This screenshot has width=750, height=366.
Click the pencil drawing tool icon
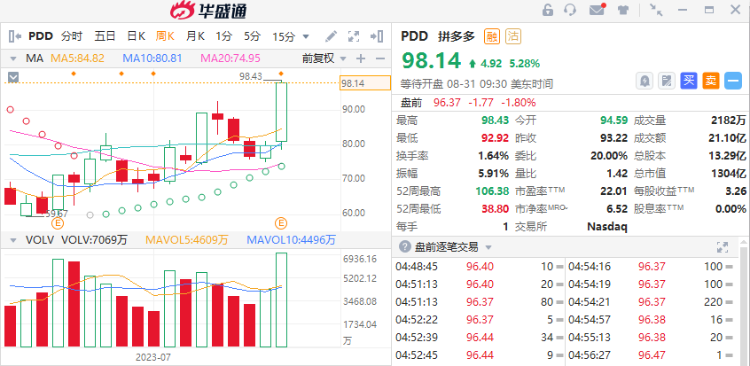pyautogui.click(x=331, y=36)
